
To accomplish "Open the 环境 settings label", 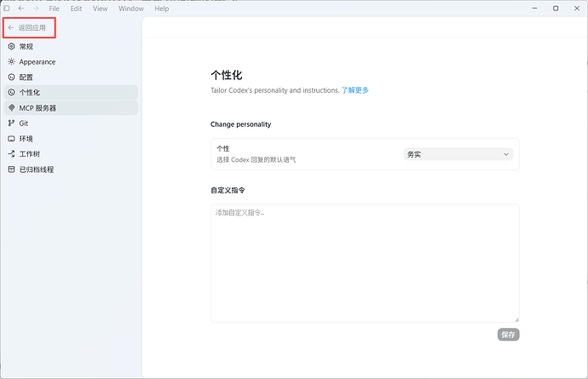I will click(x=26, y=139).
